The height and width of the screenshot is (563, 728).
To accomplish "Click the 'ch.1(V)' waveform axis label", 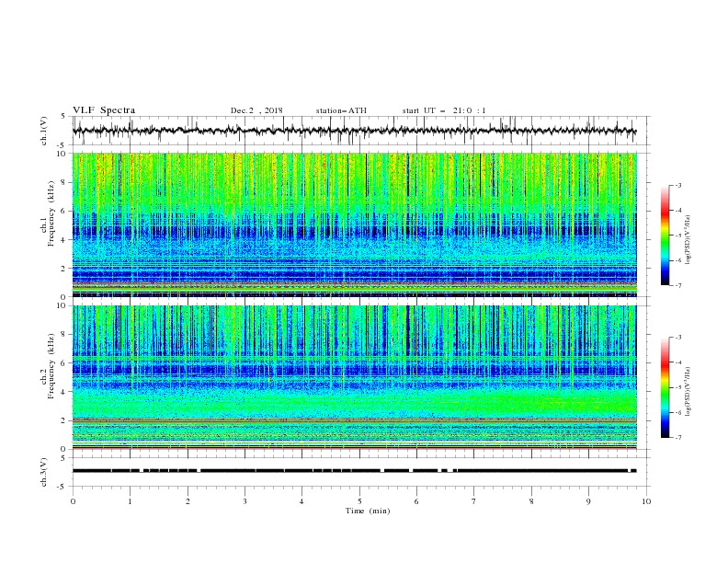I will [x=44, y=131].
